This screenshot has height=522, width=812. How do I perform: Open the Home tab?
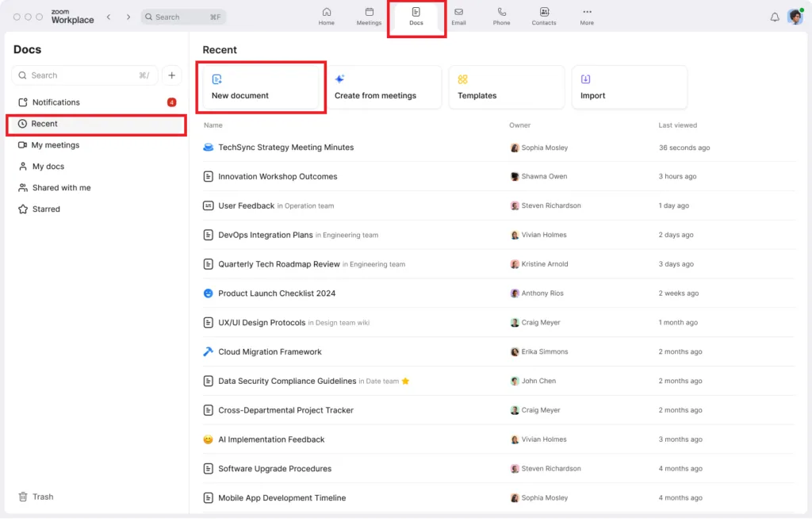pos(327,17)
